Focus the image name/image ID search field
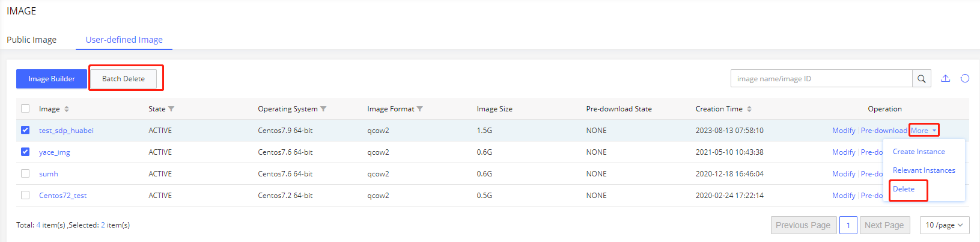This screenshot has height=242, width=980. (x=821, y=79)
